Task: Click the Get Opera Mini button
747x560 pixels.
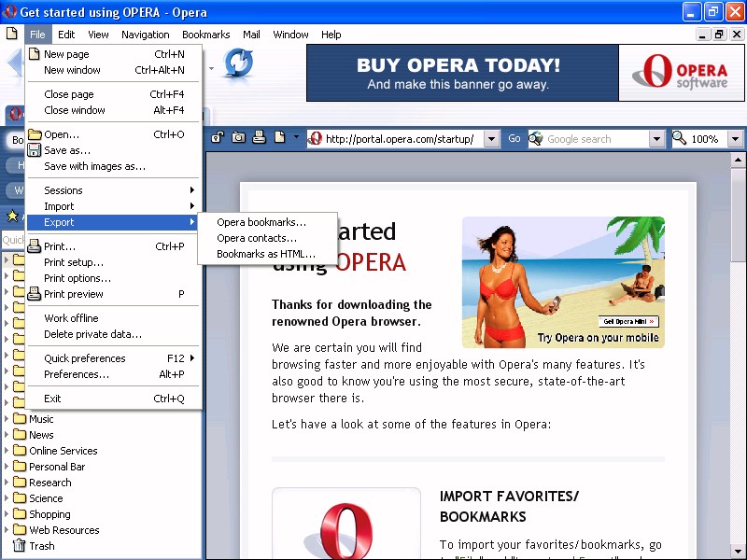Action: 627,321
